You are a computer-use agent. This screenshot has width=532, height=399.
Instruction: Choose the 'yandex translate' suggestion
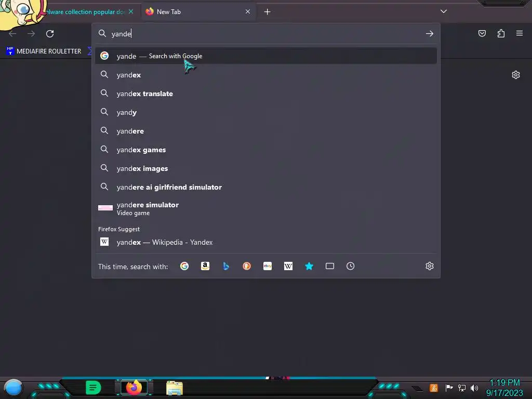pyautogui.click(x=266, y=94)
